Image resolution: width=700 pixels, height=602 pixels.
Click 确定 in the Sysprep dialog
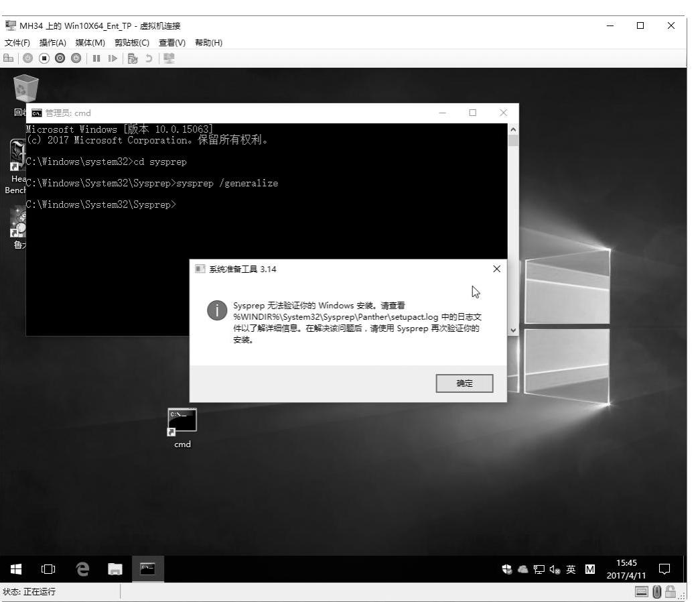(464, 383)
